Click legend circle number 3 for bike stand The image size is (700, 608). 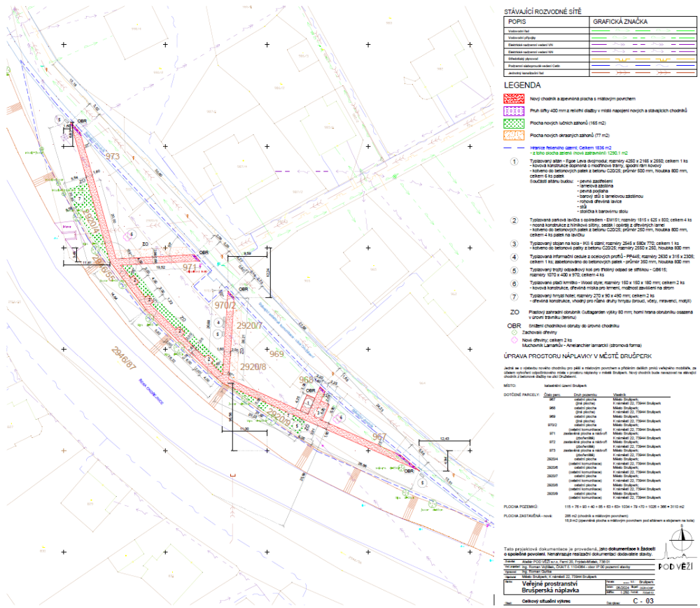(514, 243)
